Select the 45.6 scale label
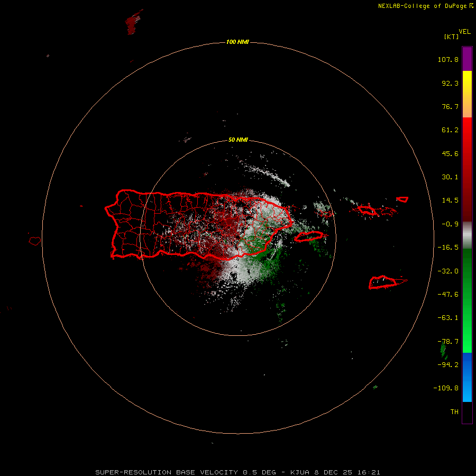Screen dimensions: 476x476 [450, 153]
